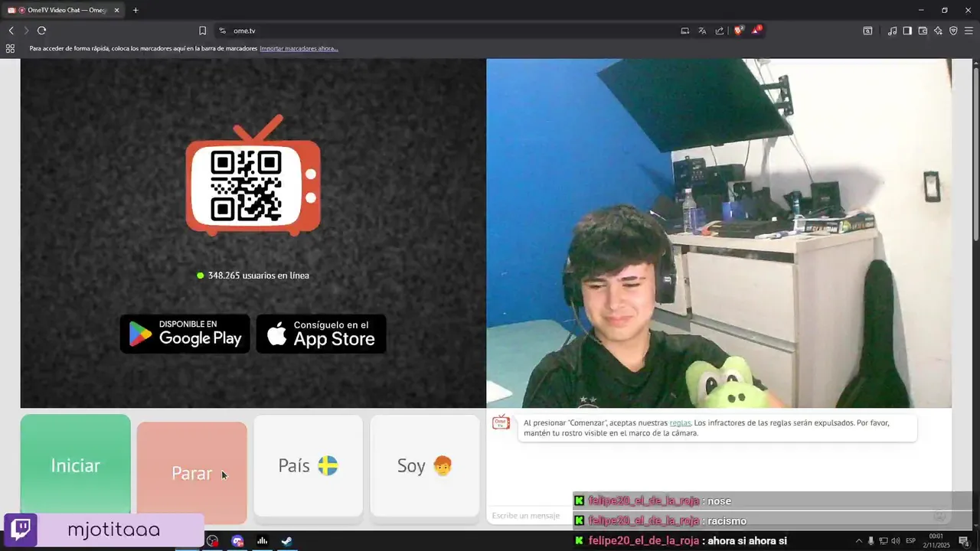Start chatting with the Iniciar button
Viewport: 980px width, 551px height.
coord(75,465)
